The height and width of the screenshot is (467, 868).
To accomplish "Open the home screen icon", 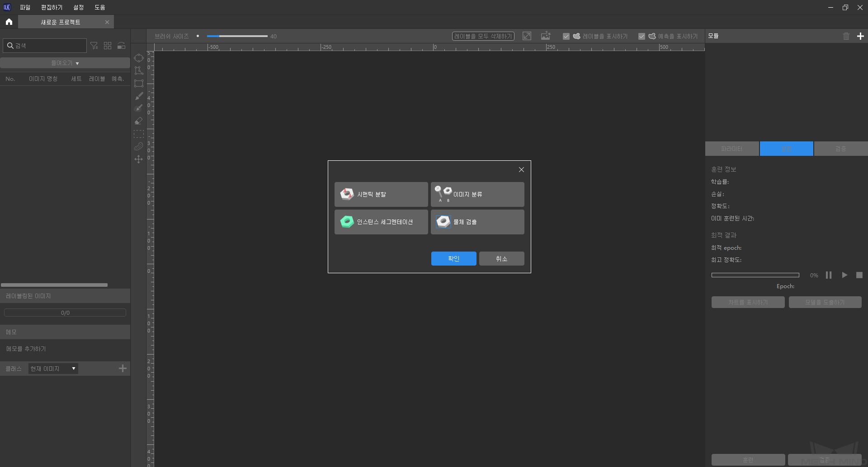I will [x=9, y=22].
